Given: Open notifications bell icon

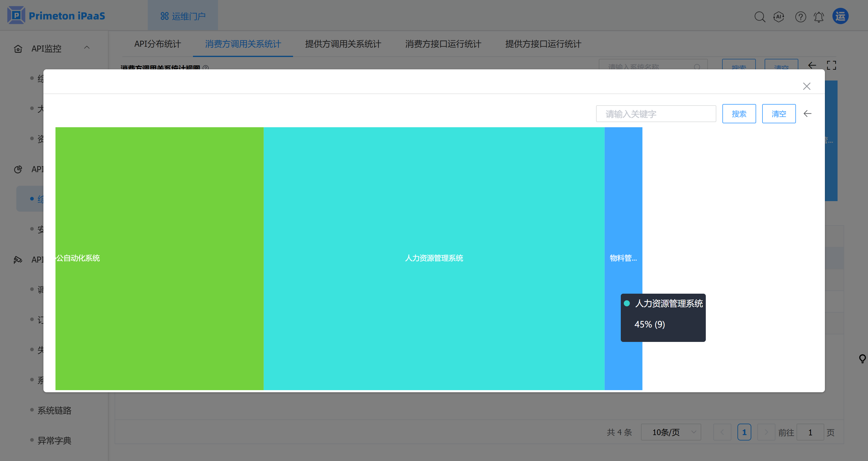Looking at the screenshot, I should (819, 17).
